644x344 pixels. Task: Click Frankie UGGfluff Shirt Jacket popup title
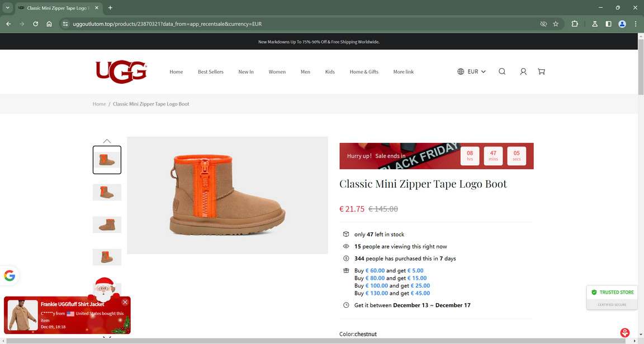click(72, 304)
